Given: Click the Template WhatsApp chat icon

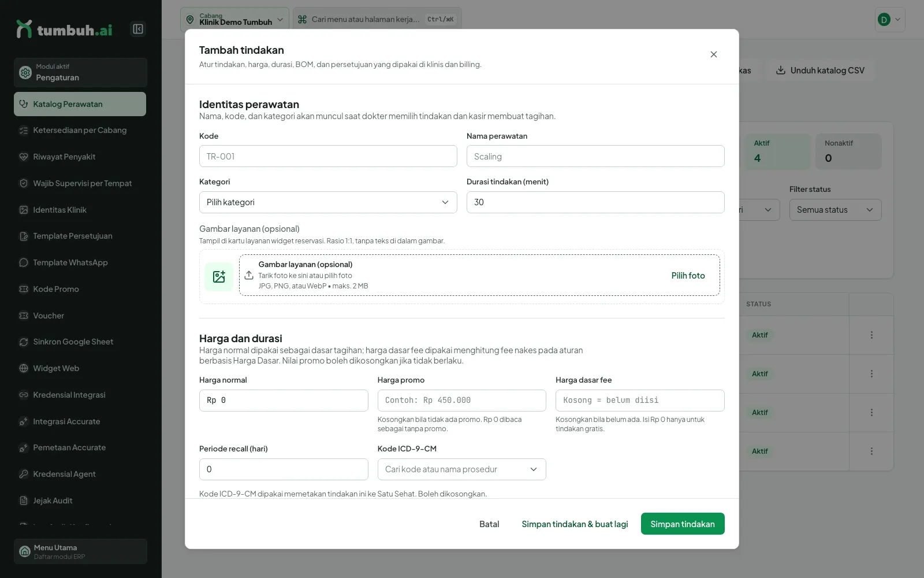Looking at the screenshot, I should [x=24, y=262].
